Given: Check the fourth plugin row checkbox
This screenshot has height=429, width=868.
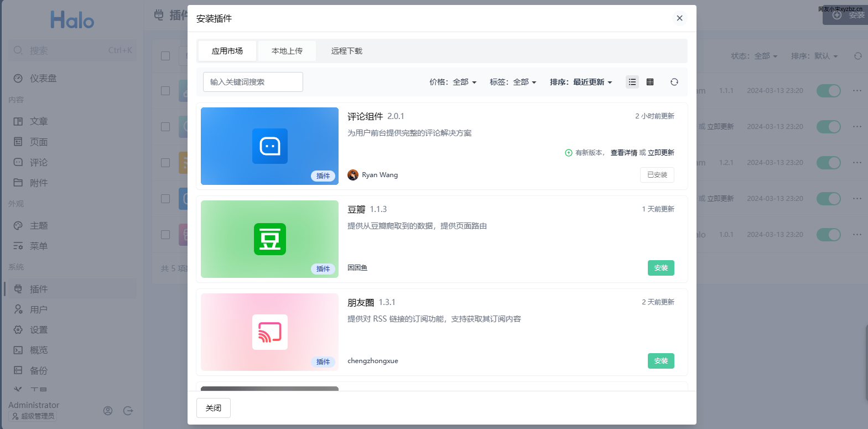Looking at the screenshot, I should 165,199.
